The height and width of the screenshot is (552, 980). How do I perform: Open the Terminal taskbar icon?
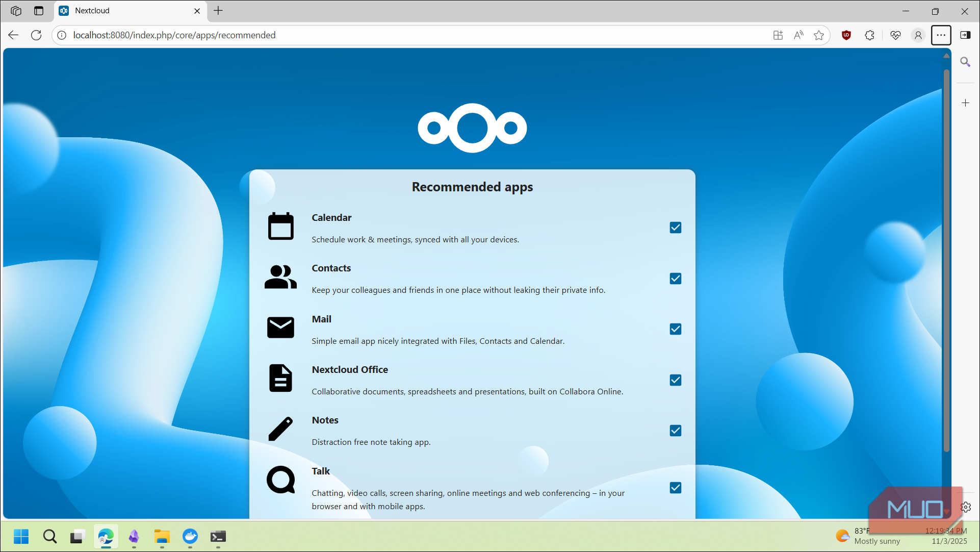(218, 537)
